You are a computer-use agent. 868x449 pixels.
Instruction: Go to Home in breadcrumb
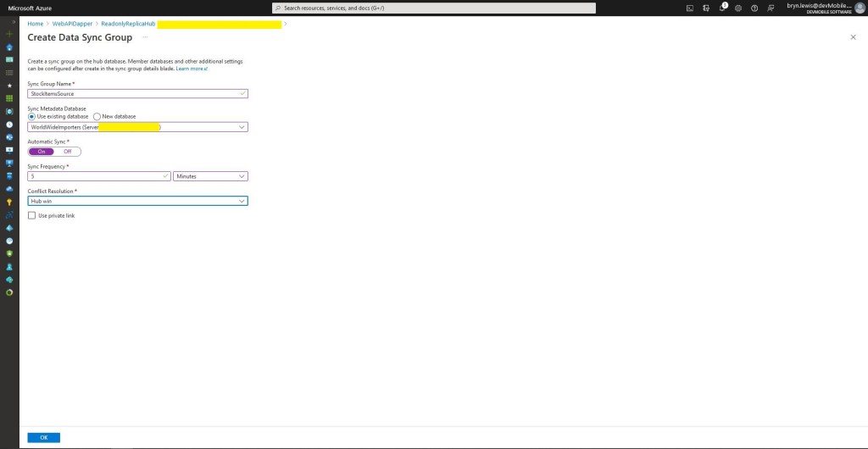35,24
